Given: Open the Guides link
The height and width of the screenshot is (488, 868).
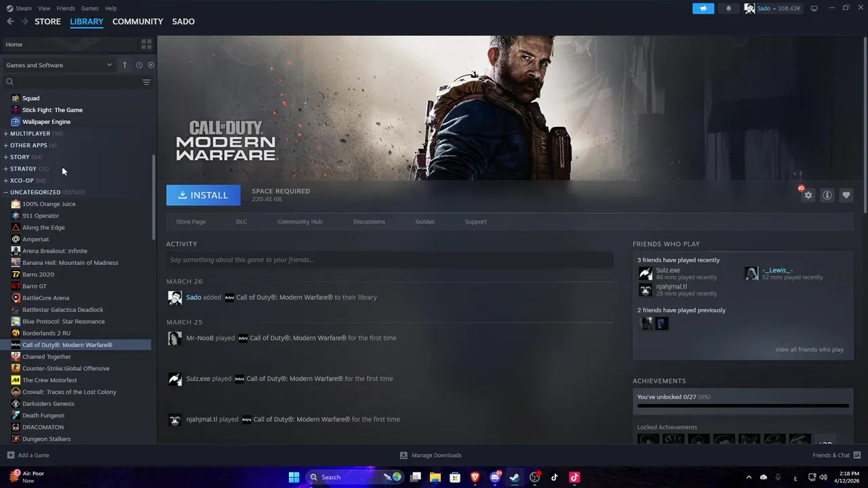Looking at the screenshot, I should (425, 222).
